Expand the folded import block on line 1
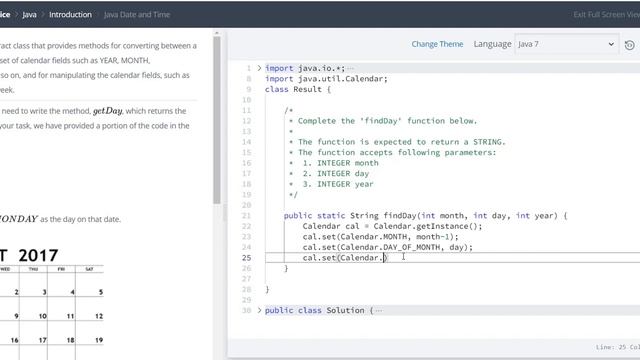The height and width of the screenshot is (360, 640). tap(259, 68)
